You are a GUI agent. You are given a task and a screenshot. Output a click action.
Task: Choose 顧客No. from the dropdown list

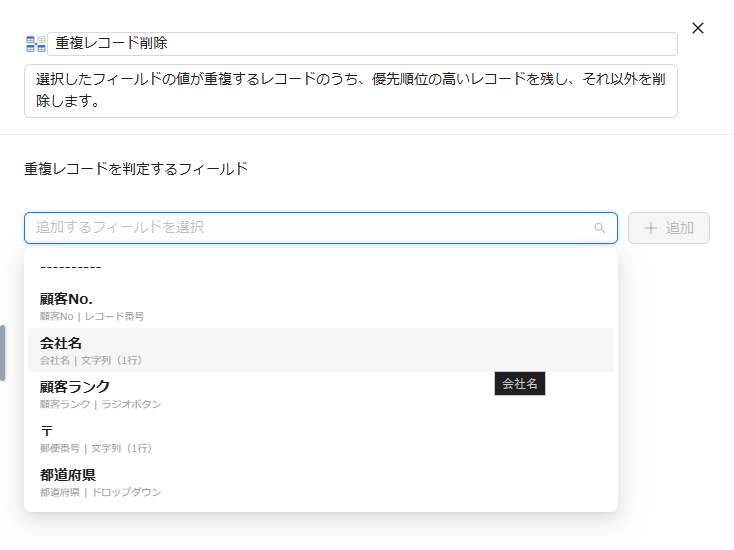321,306
